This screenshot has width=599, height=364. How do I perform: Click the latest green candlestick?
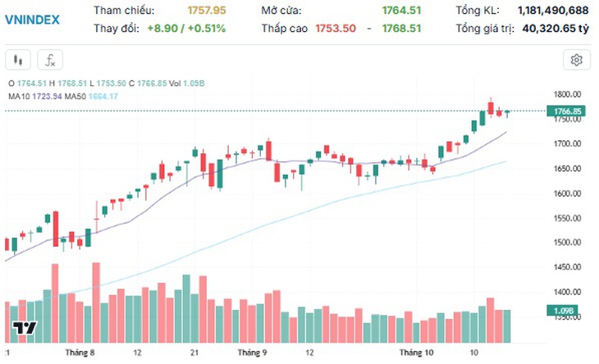pos(507,112)
